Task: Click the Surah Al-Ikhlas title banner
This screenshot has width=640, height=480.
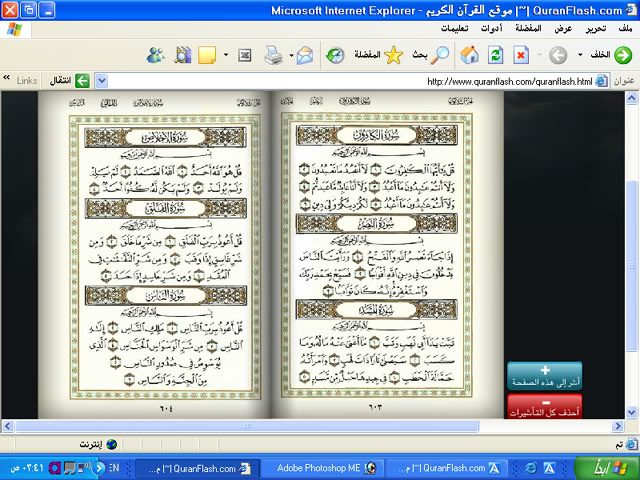Action: 165,138
